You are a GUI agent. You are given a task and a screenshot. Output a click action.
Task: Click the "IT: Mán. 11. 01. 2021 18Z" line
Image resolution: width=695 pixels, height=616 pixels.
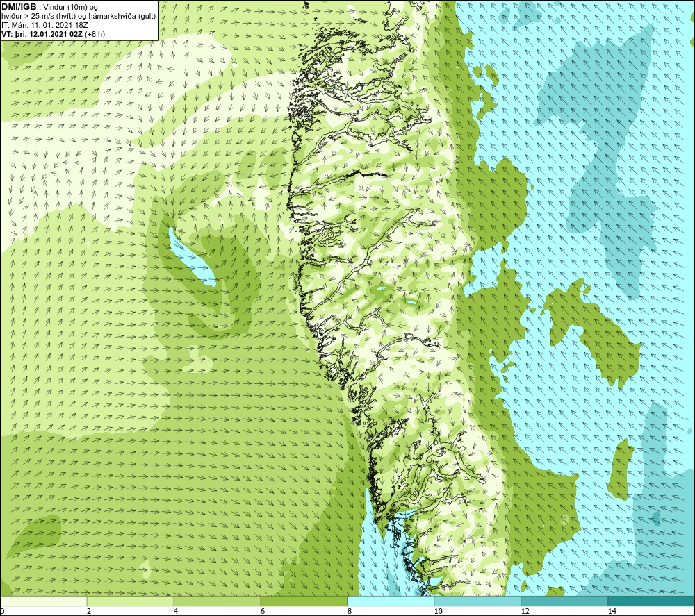click(x=44, y=25)
